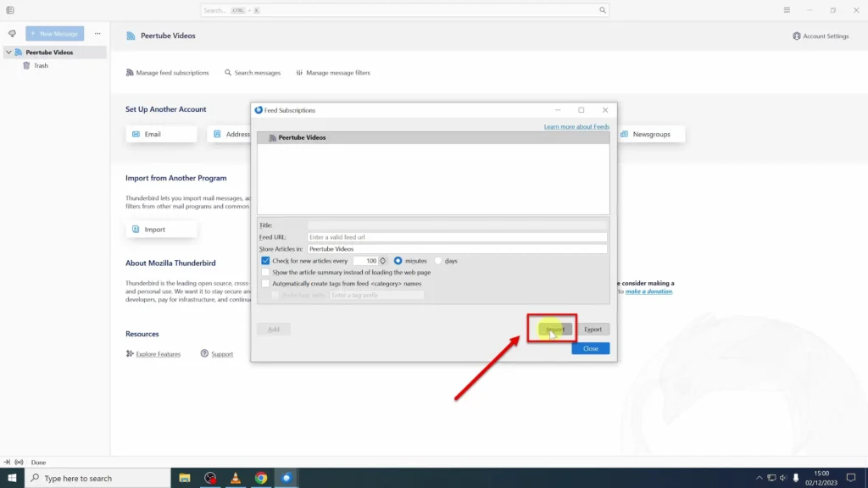Open the Thunderbird app menu hamburger
Screen dimensions: 868x488
pyautogui.click(x=787, y=10)
